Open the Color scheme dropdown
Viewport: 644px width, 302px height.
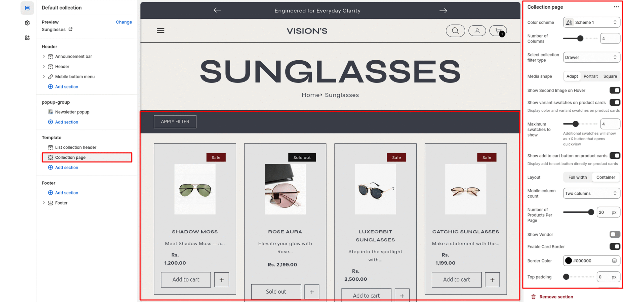591,22
